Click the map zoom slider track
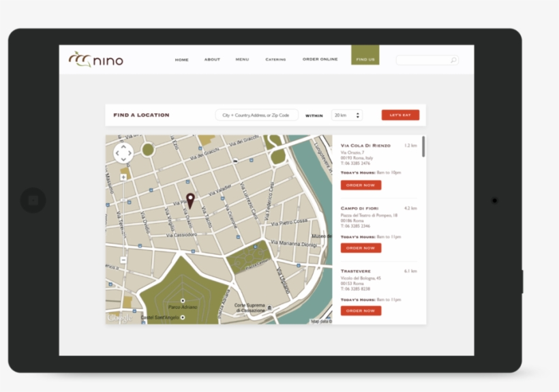559x392 pixels. 123,218
